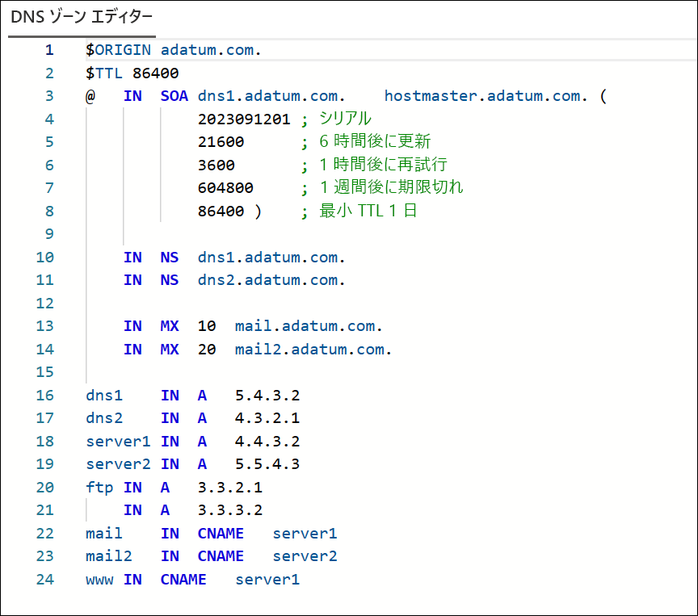
Task: Click mail2.adatum.com. in the MX record
Action: [313, 350]
